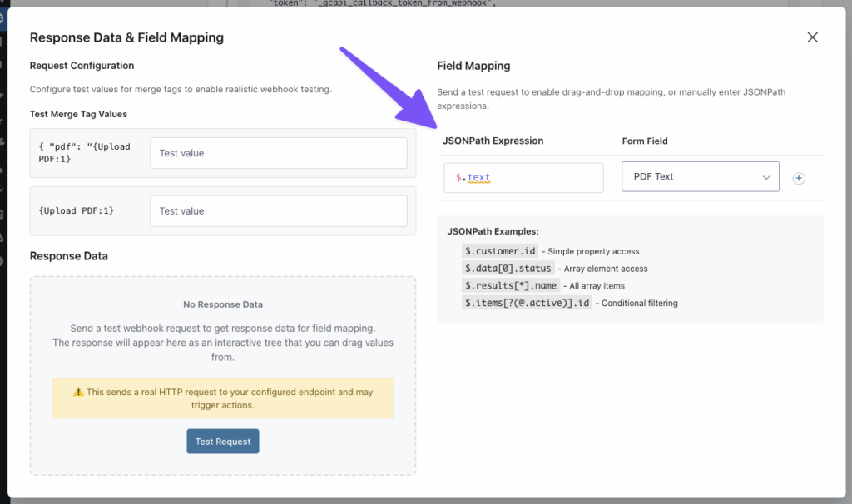Expand the Form Field selector chevron

768,176
